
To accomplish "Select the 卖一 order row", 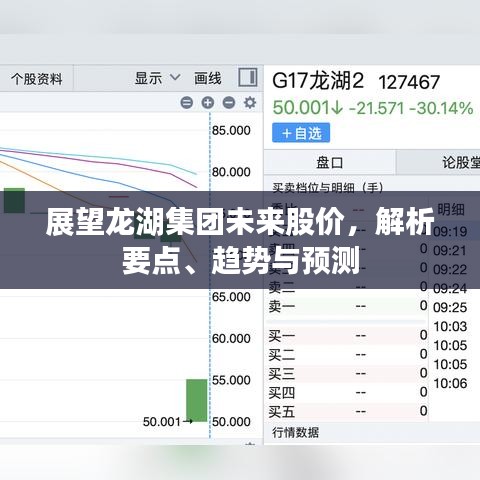I will 347,306.
